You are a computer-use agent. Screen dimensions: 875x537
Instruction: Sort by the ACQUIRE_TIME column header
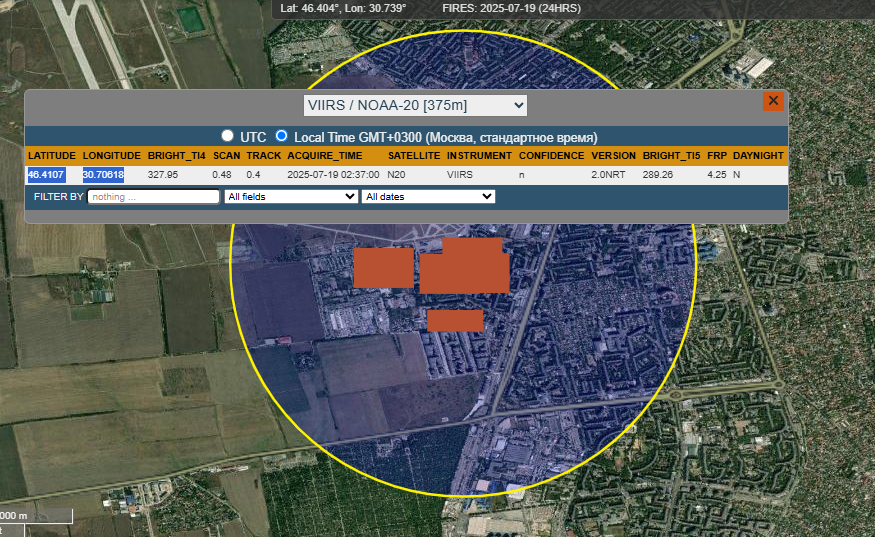click(x=325, y=156)
